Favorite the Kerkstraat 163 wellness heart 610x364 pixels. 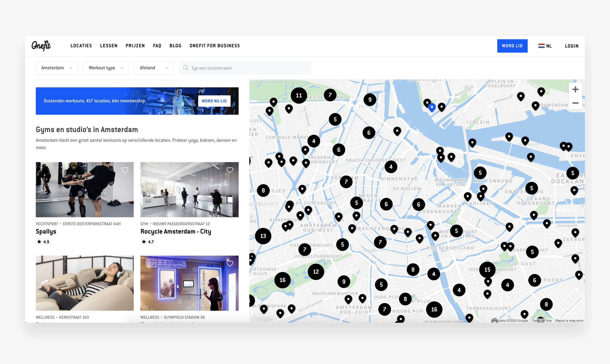click(125, 263)
